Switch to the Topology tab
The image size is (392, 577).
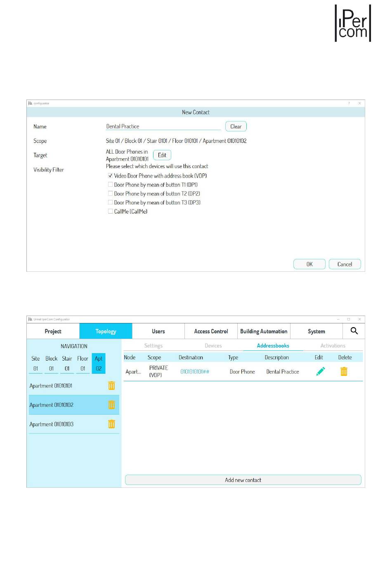[x=106, y=331]
